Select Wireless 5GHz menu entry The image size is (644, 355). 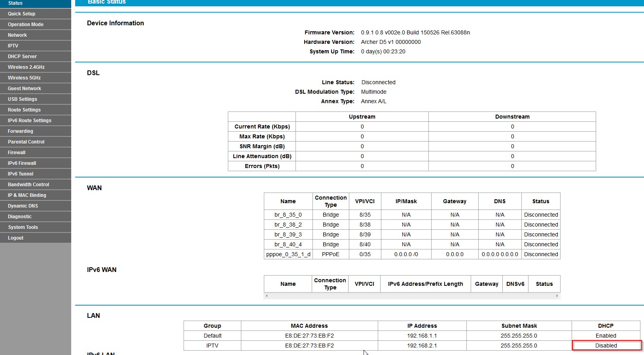tap(24, 78)
